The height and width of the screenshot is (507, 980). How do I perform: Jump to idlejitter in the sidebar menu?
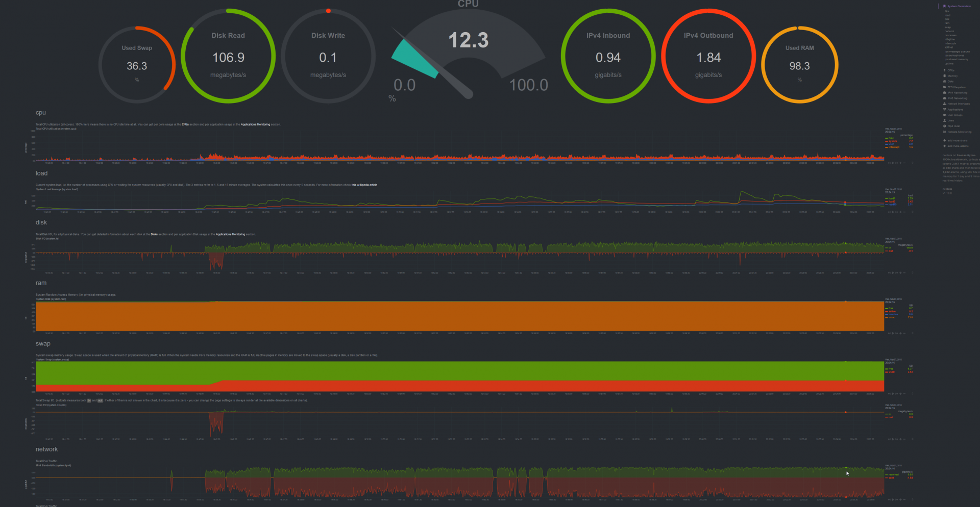(950, 39)
